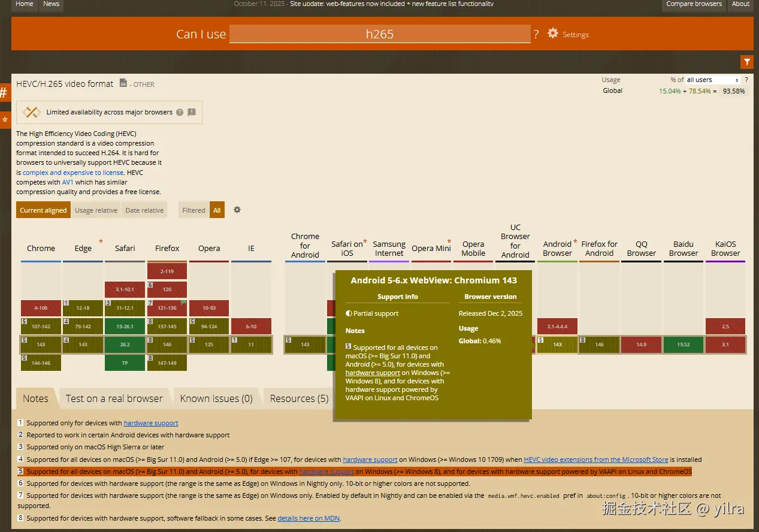Open Compare browsers page
Screen dimensions: 759x532
[x=694, y=5]
